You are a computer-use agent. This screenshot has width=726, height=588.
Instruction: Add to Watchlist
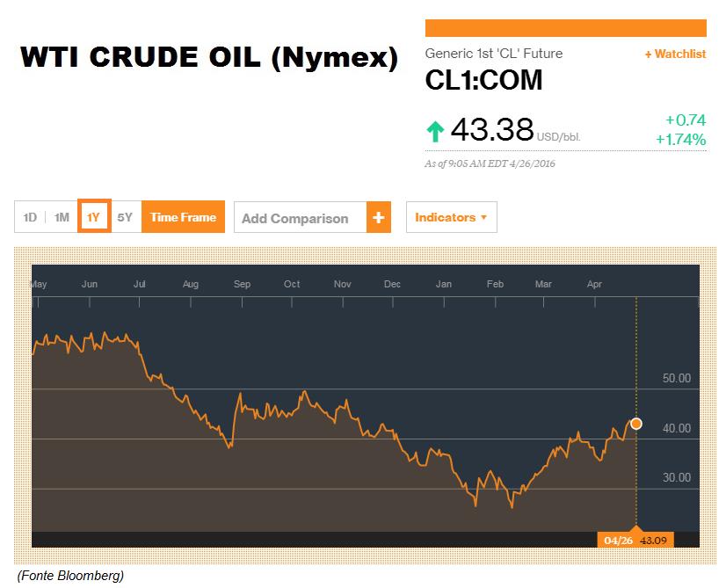675,54
